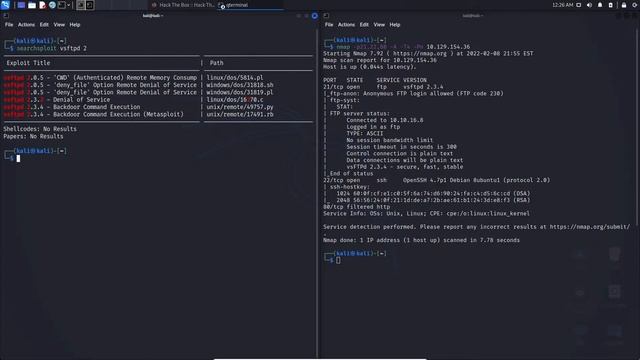The height and width of the screenshot is (360, 640).
Task: Click the right terminal title text
Action: coord(473,16)
